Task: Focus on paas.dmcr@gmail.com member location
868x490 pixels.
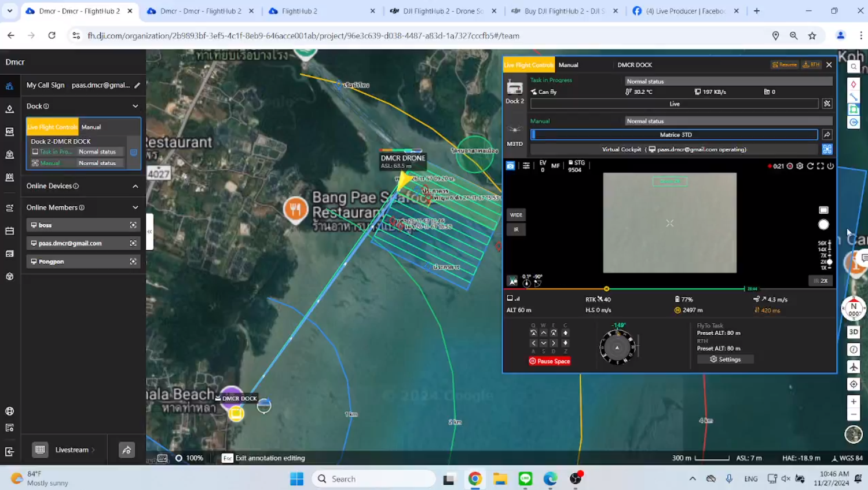Action: coord(133,243)
